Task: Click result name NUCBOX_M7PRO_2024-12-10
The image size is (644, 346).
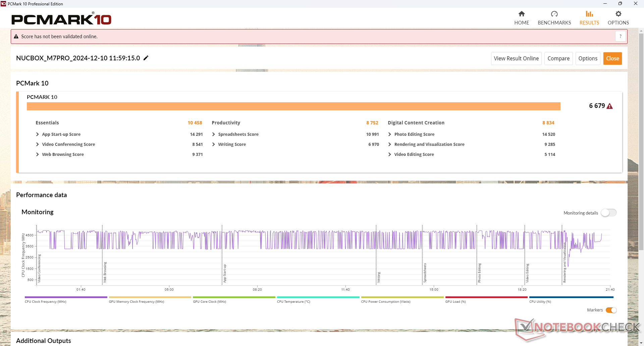Action: 78,58
